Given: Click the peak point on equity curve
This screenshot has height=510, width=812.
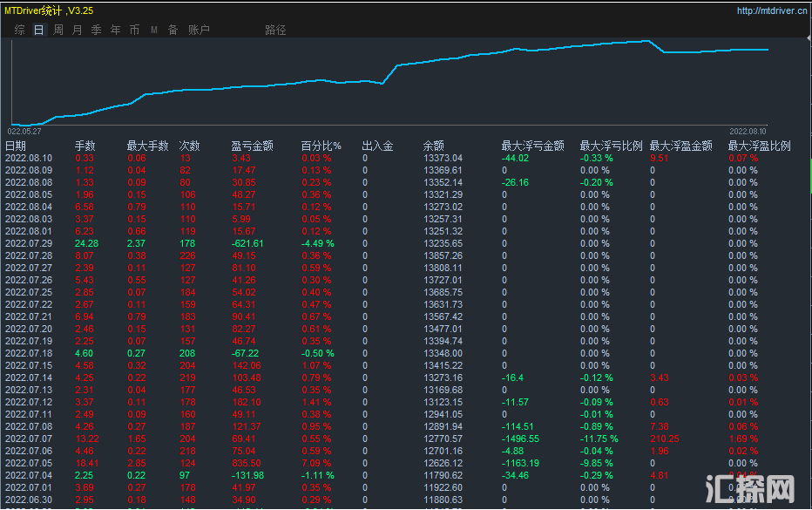Looking at the screenshot, I should click(x=647, y=40).
